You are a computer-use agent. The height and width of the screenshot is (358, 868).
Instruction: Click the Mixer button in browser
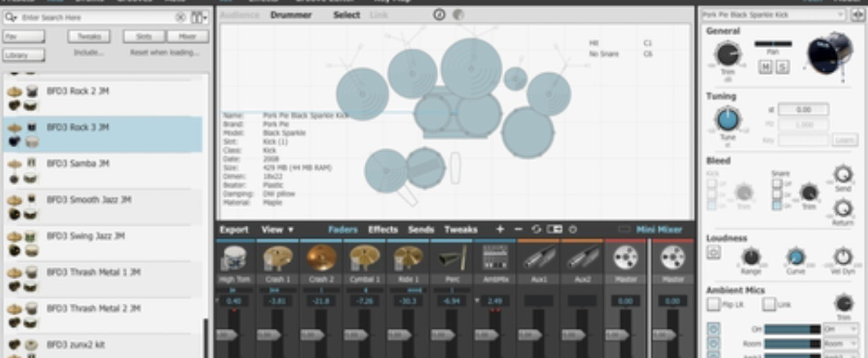[x=188, y=37]
